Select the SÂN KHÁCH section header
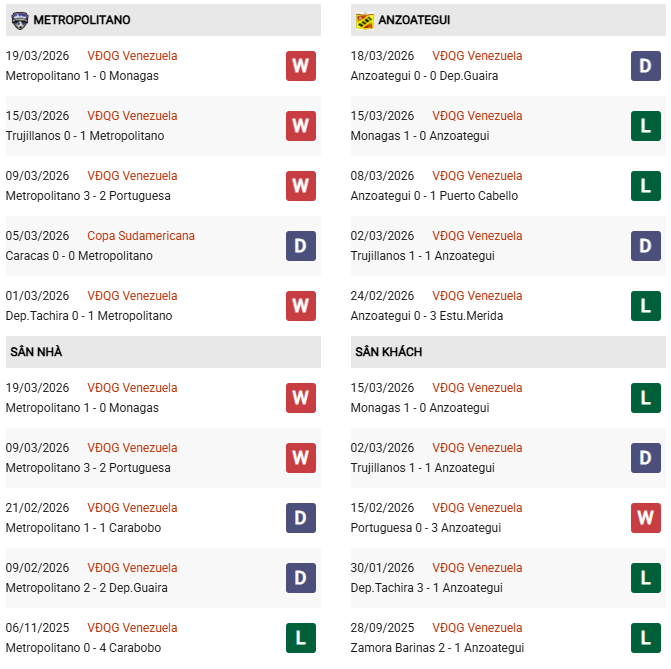Viewport: 671px width, 669px height. coord(388,352)
